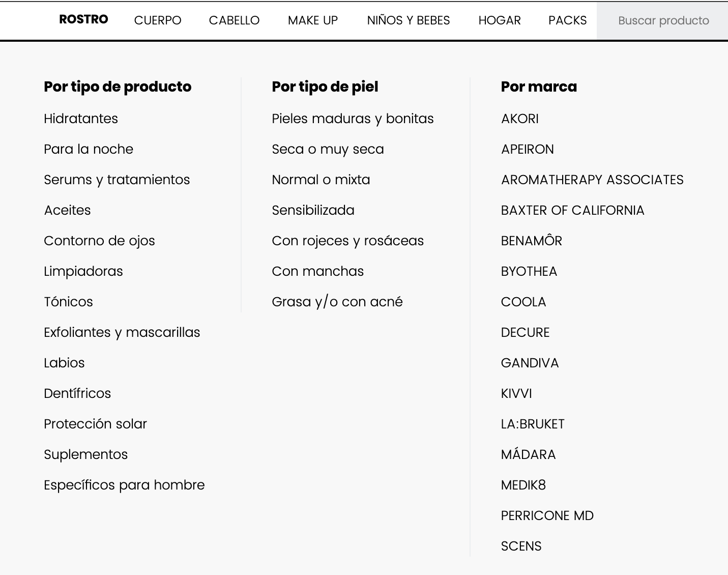Screen dimensions: 728x575
Task: Open Exfoliantes y mascarillas category
Action: click(122, 332)
